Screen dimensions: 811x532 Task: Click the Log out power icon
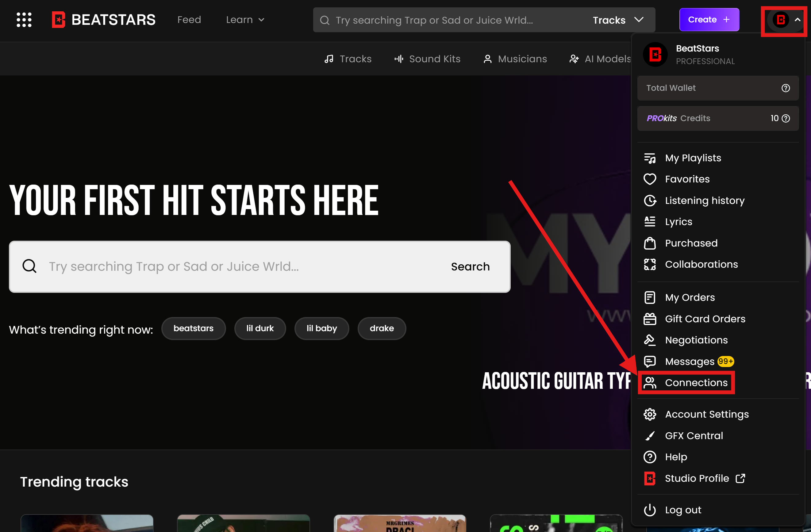point(649,510)
